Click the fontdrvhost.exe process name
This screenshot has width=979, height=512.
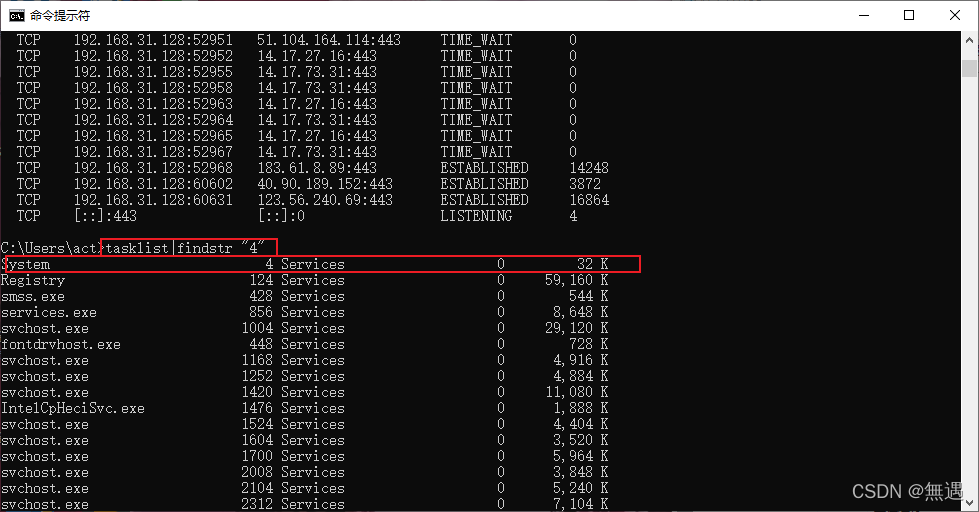point(61,345)
